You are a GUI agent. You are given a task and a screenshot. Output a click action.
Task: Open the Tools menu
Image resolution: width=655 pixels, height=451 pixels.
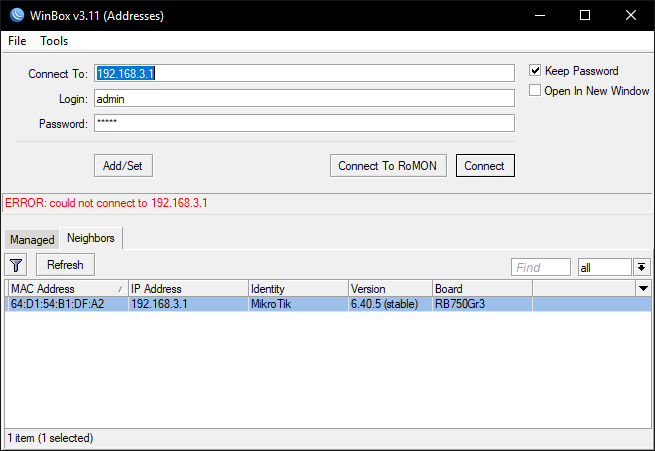click(54, 41)
